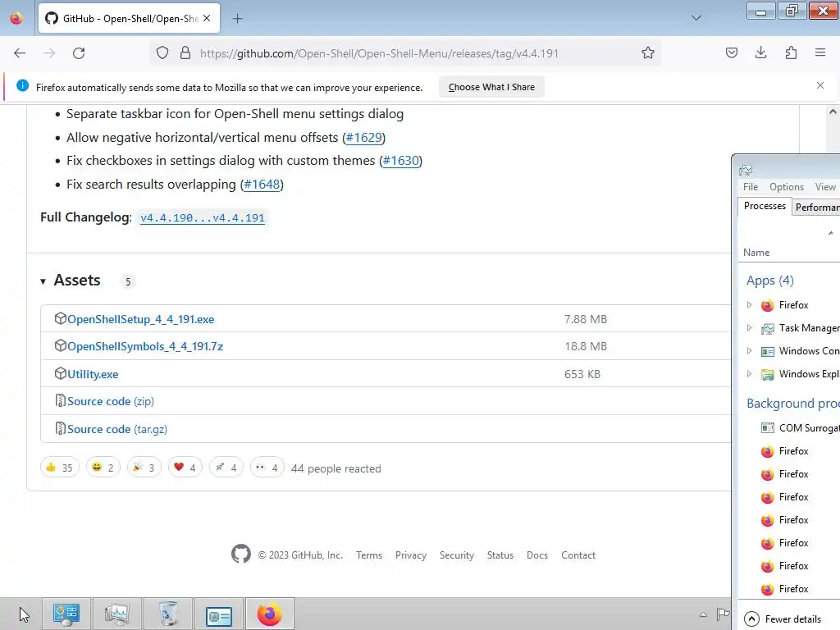Download OpenShellSymbols_4_4_191.7z
This screenshot has height=630, width=840.
[x=145, y=347]
